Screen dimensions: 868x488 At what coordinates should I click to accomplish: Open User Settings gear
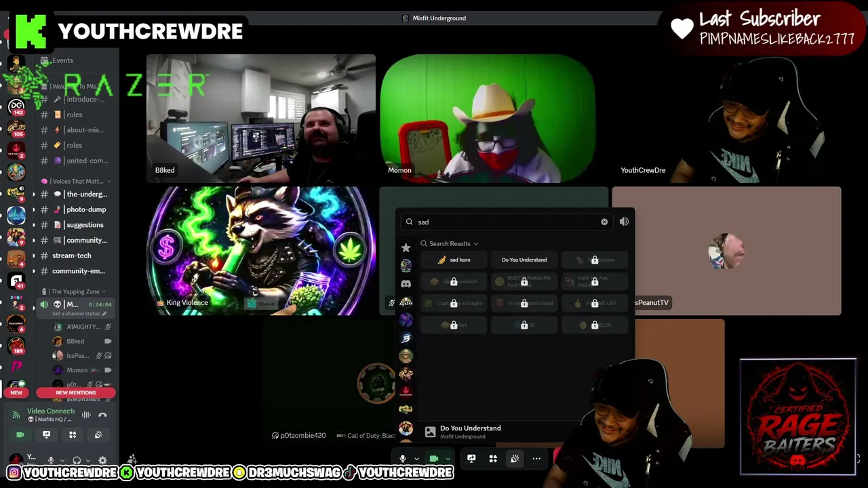(x=102, y=461)
